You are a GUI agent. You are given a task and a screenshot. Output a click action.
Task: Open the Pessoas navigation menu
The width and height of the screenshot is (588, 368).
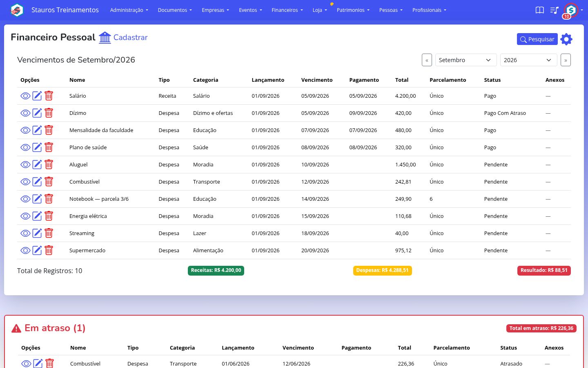(391, 10)
